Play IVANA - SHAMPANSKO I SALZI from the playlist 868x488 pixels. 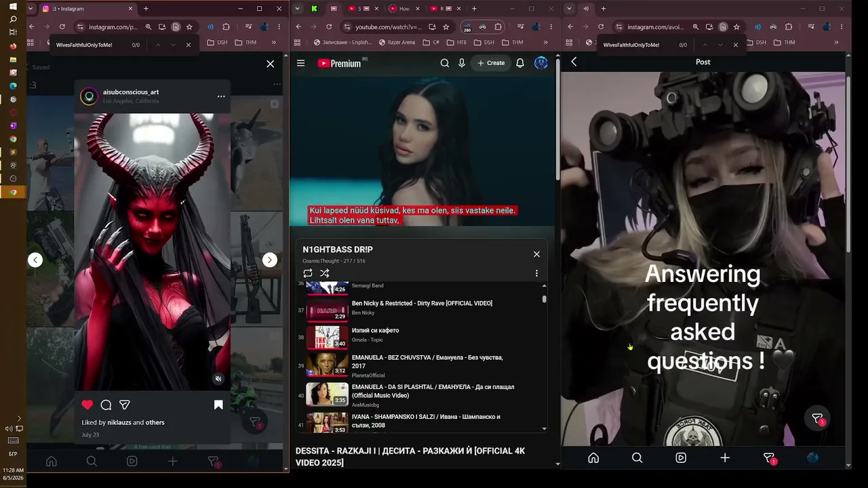(420, 422)
